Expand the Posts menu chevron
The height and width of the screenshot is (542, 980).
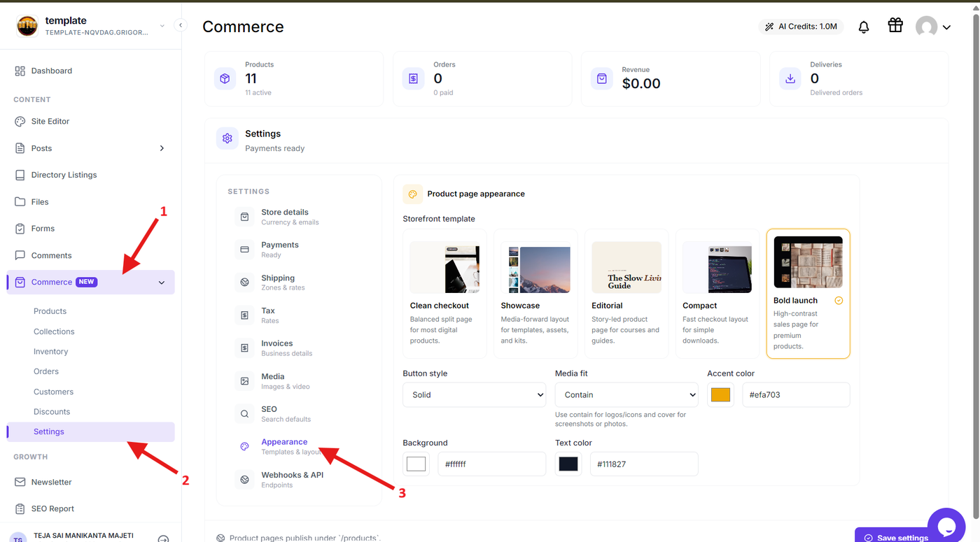(x=162, y=148)
